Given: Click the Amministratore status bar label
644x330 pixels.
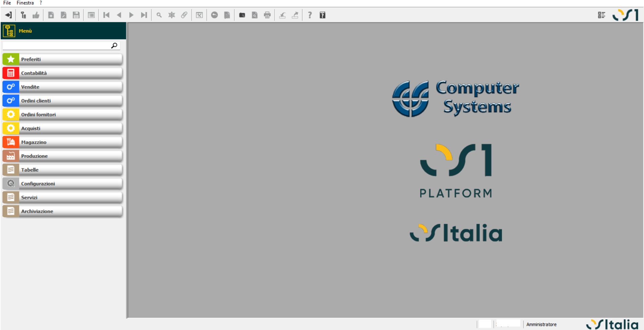Looking at the screenshot, I should 541,324.
